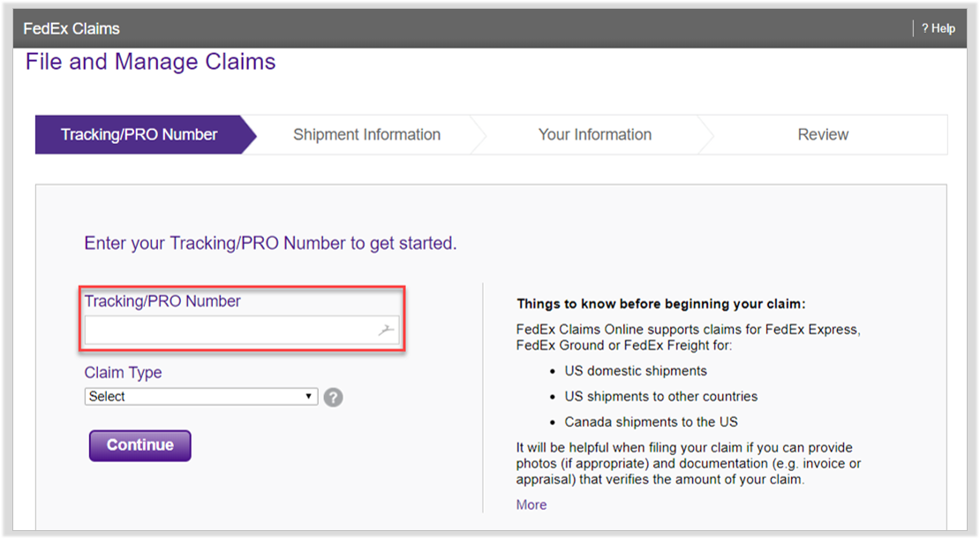This screenshot has width=980, height=539.
Task: Open the Your Information step tab
Action: click(x=594, y=134)
